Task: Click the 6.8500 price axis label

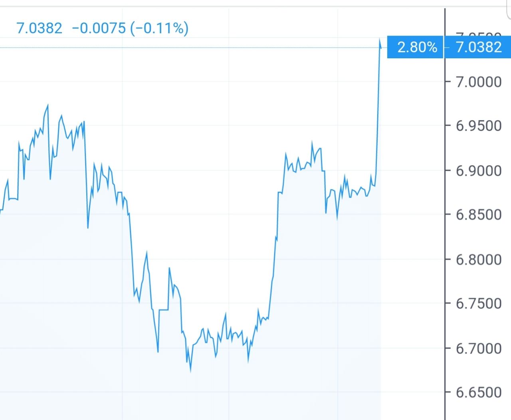Action: click(x=478, y=215)
